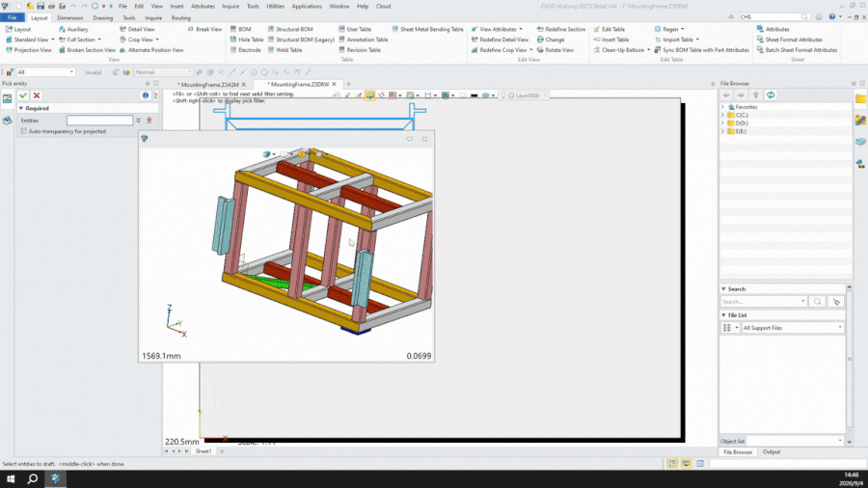Expand the Favorites tree node

pos(722,107)
